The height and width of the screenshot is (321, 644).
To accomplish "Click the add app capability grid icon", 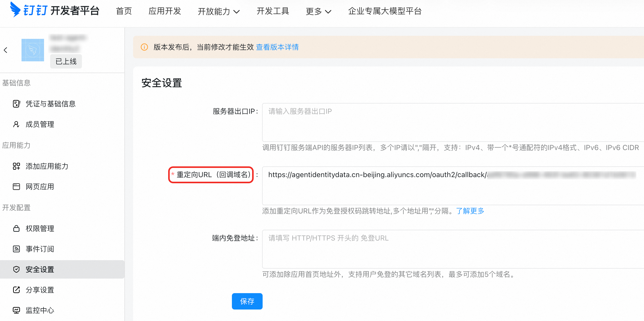I will (16, 166).
